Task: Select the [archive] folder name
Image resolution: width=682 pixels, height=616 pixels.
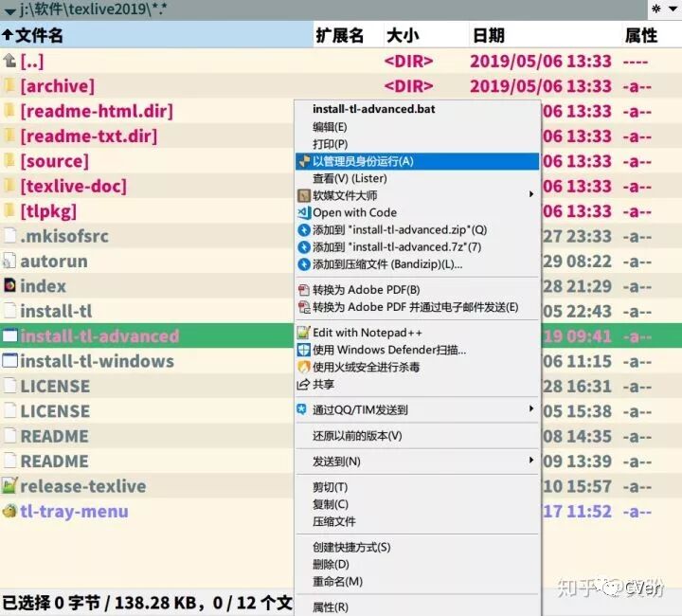Action: click(x=57, y=85)
